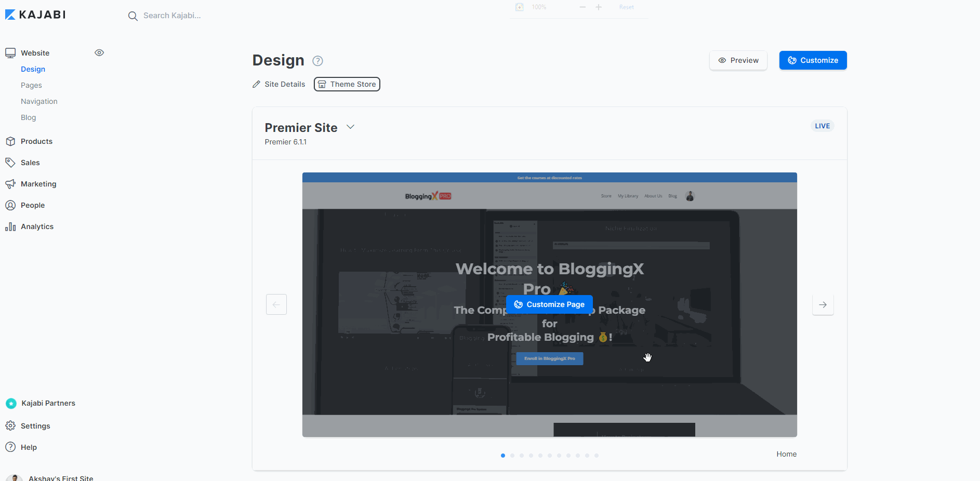This screenshot has width=980, height=481.
Task: Click the 'Welcome to BloggingX Pro' heading
Action: 550,278
